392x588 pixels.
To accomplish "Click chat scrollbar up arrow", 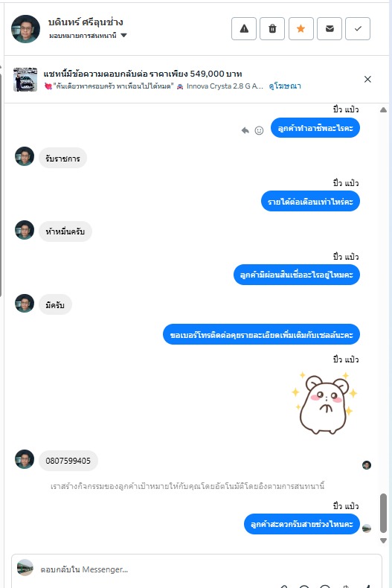I will pos(383,110).
